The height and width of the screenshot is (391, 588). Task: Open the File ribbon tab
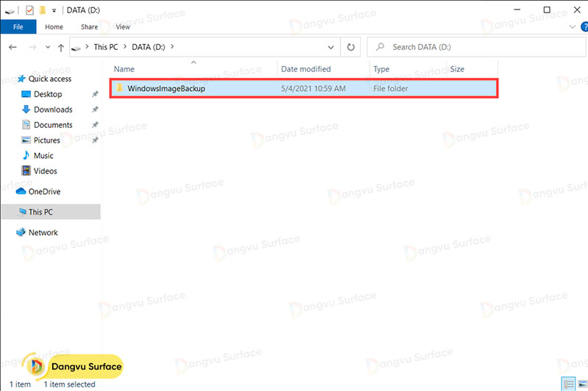point(18,27)
